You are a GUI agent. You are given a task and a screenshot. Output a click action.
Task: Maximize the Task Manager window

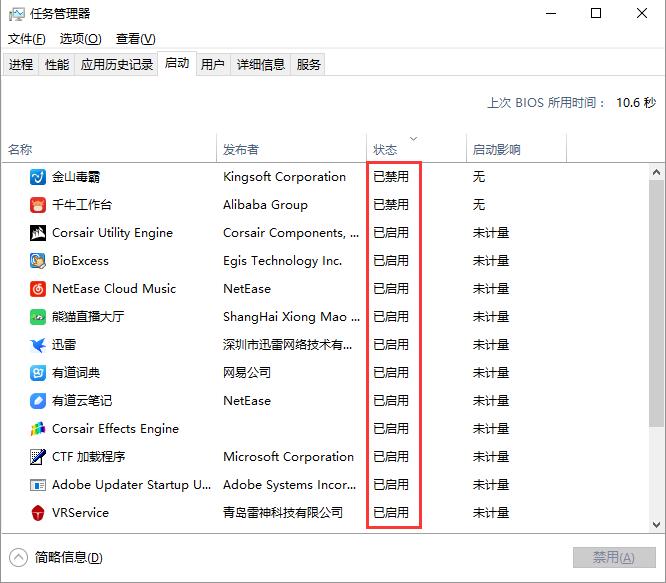click(x=596, y=13)
